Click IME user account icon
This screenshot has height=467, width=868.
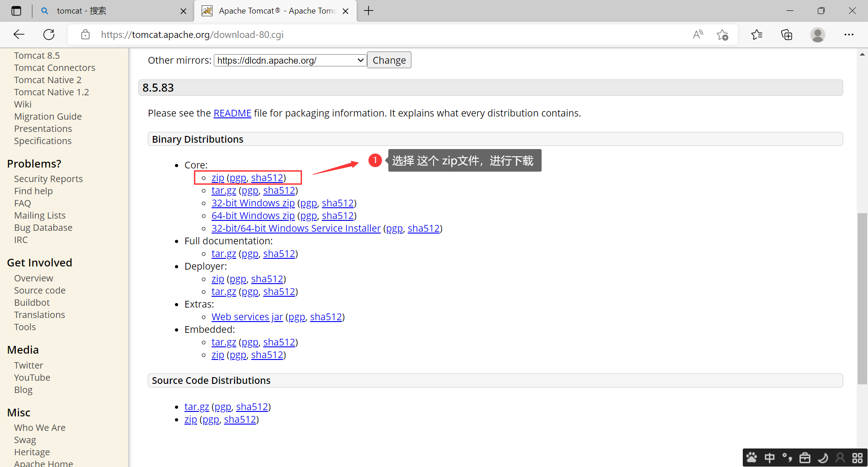point(840,458)
